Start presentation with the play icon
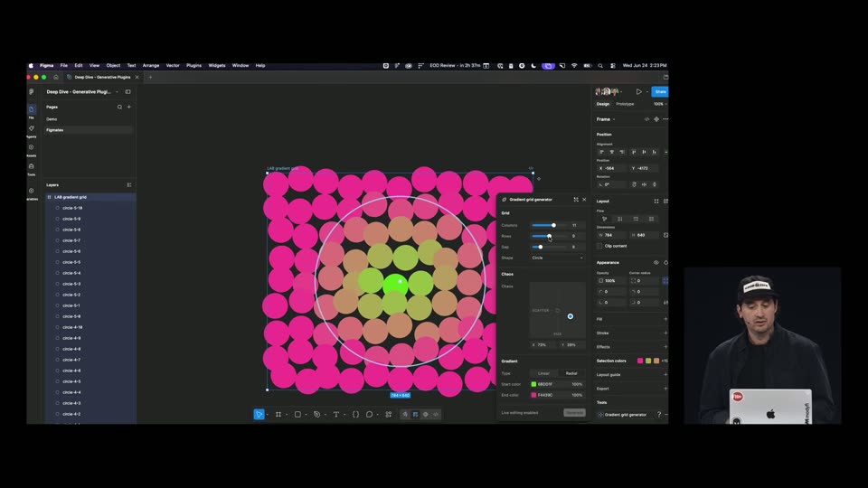The image size is (868, 488). pos(639,92)
